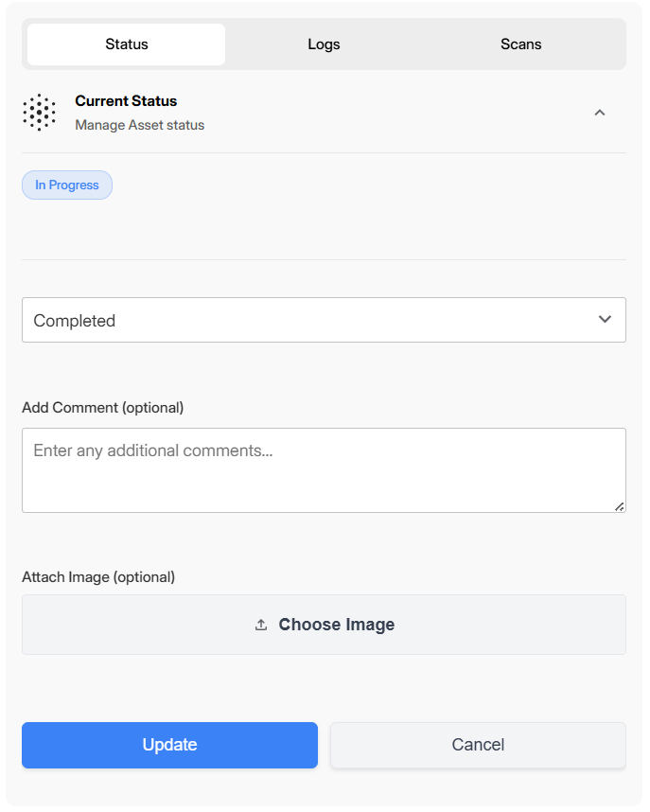Click the Choose Image upload button
Screen dimensions: 650x812
pyautogui.click(x=324, y=625)
